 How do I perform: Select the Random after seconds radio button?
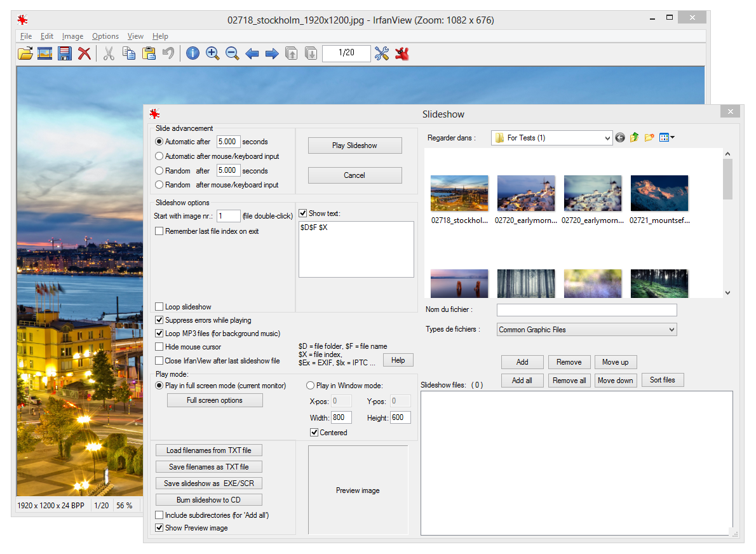(159, 170)
